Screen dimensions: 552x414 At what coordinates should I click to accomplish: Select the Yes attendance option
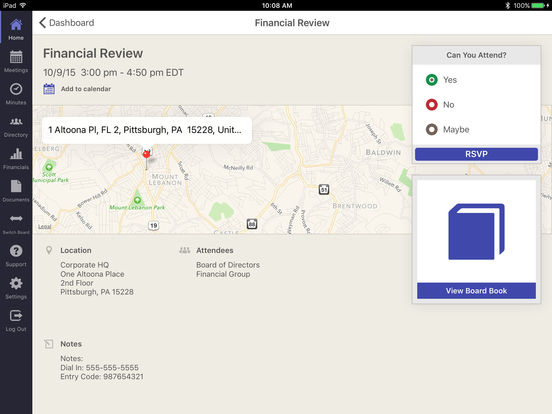coord(432,80)
